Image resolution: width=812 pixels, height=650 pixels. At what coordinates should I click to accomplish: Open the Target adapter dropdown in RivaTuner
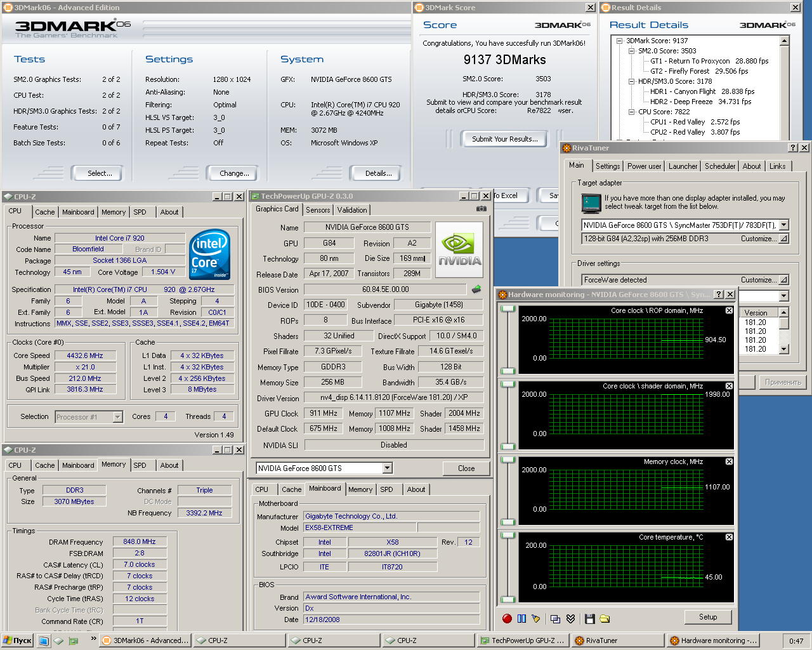click(x=784, y=225)
